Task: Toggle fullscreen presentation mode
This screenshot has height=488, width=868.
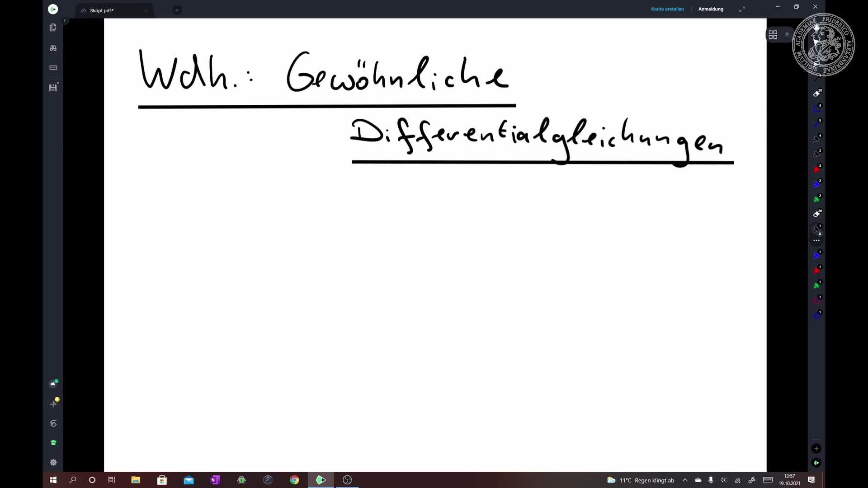Action: tap(742, 9)
